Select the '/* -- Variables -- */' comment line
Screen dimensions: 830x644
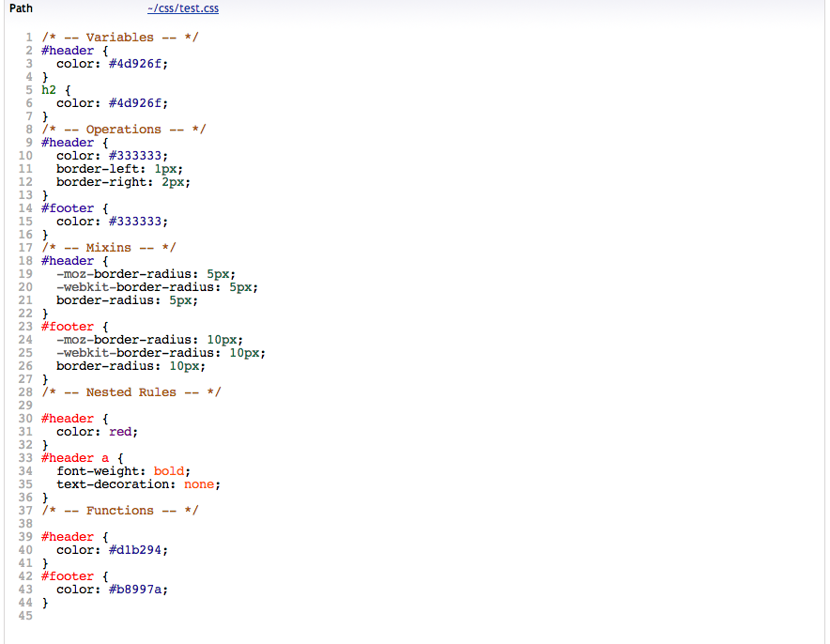click(x=119, y=38)
